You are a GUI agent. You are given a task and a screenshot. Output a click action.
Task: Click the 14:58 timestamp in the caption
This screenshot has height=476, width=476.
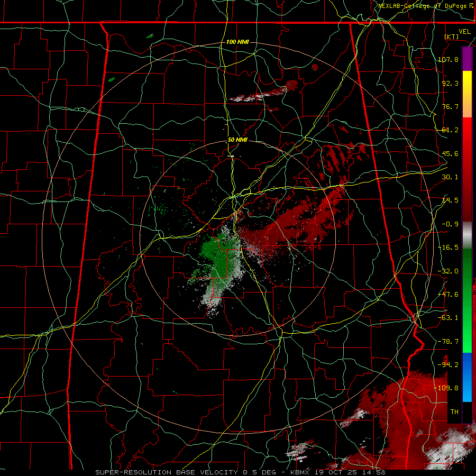point(375,472)
